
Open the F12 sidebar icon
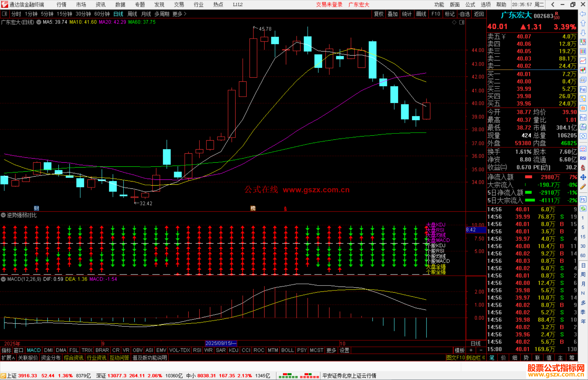[x=583, y=118]
